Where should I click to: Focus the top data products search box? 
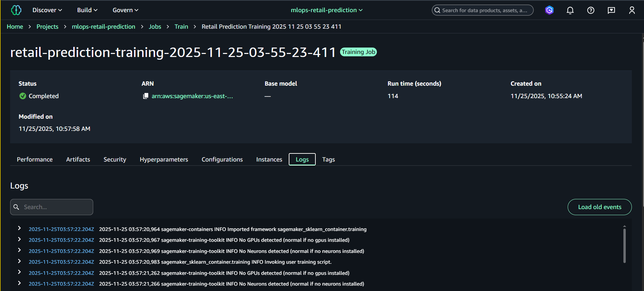click(483, 10)
